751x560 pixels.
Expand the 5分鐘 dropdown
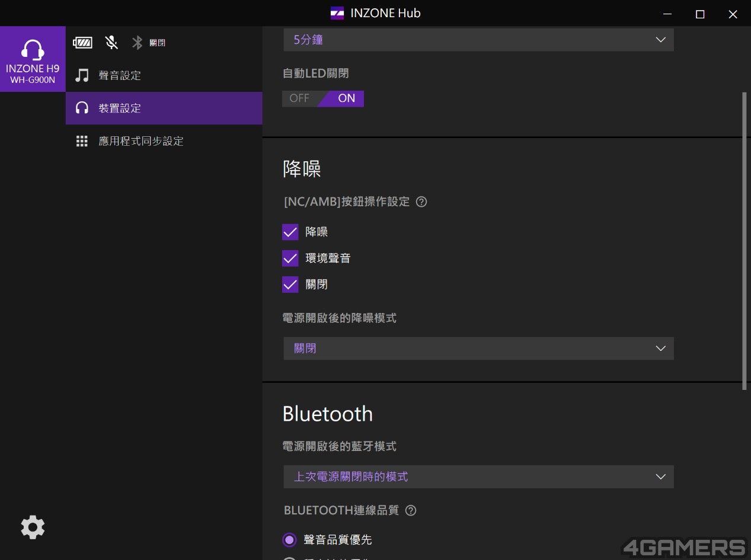tap(478, 40)
